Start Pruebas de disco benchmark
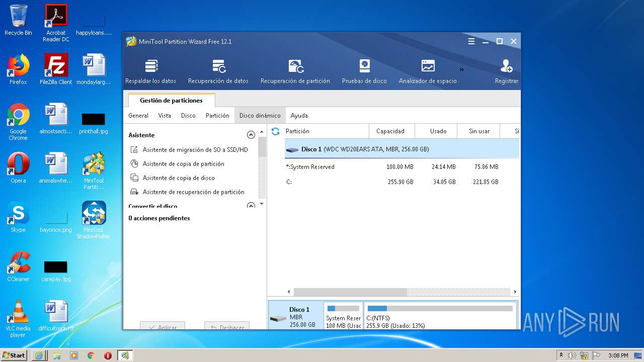Viewport: 644px width, 362px height. point(364,71)
